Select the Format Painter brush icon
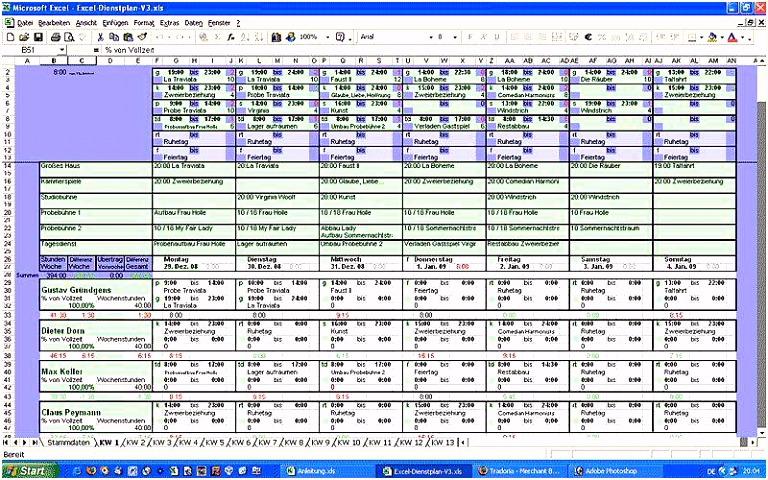 coord(142,37)
